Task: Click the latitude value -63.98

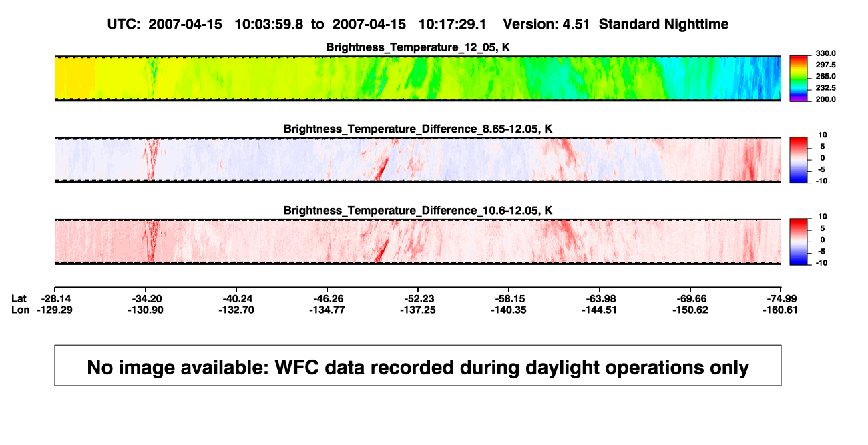Action: tap(600, 298)
